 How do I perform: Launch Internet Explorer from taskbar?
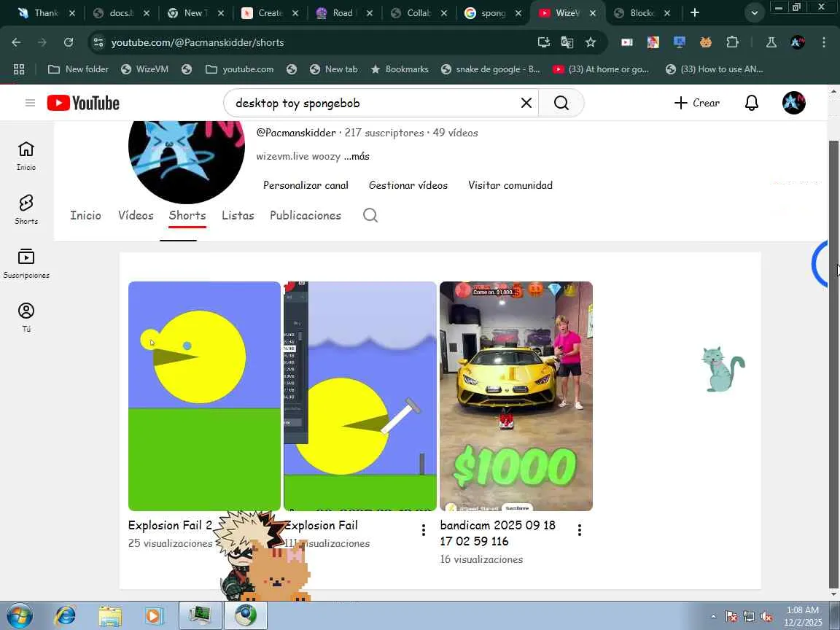click(x=66, y=615)
